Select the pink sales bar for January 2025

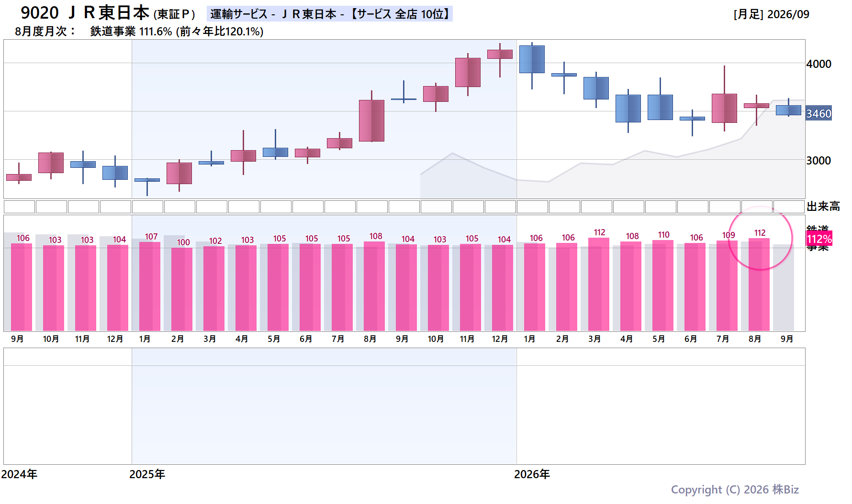(x=150, y=286)
